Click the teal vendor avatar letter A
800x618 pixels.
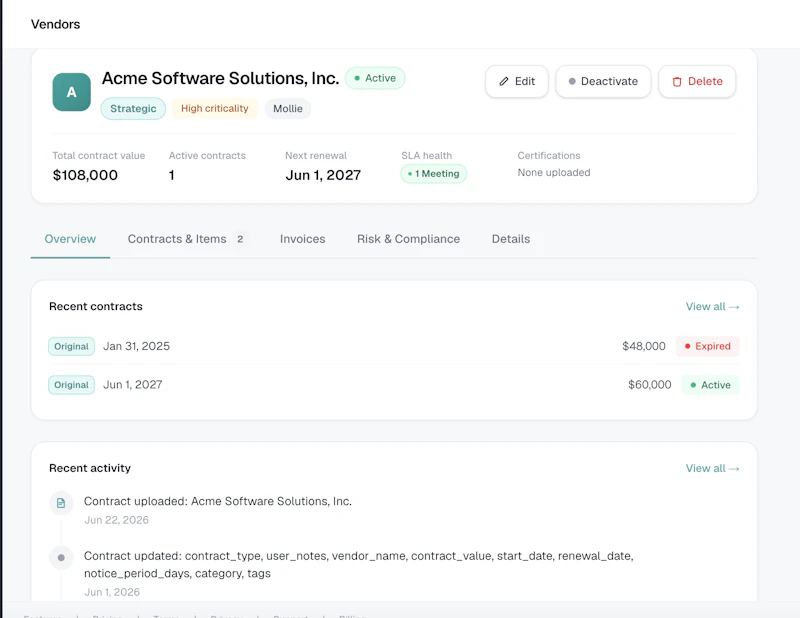pyautogui.click(x=71, y=92)
